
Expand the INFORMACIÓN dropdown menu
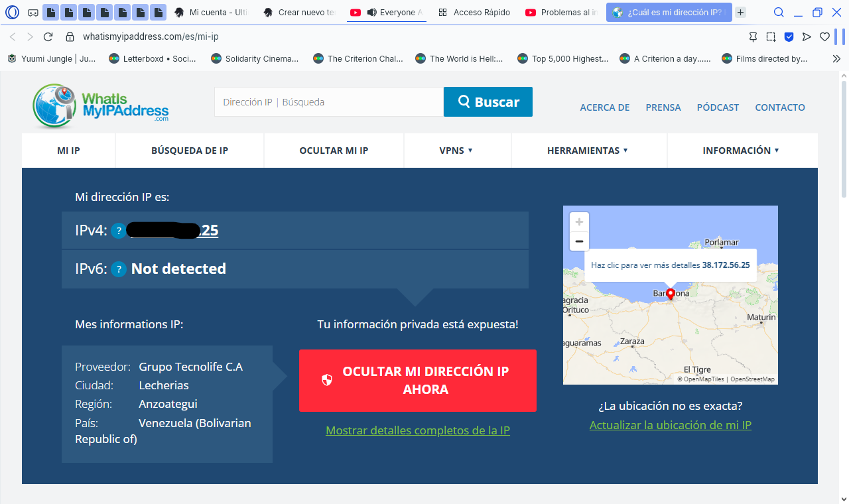click(x=740, y=151)
